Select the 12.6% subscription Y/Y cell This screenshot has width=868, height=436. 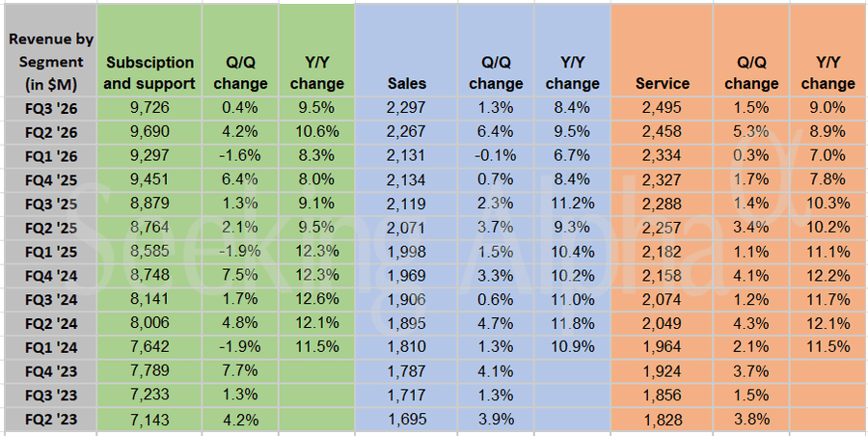[x=315, y=300]
